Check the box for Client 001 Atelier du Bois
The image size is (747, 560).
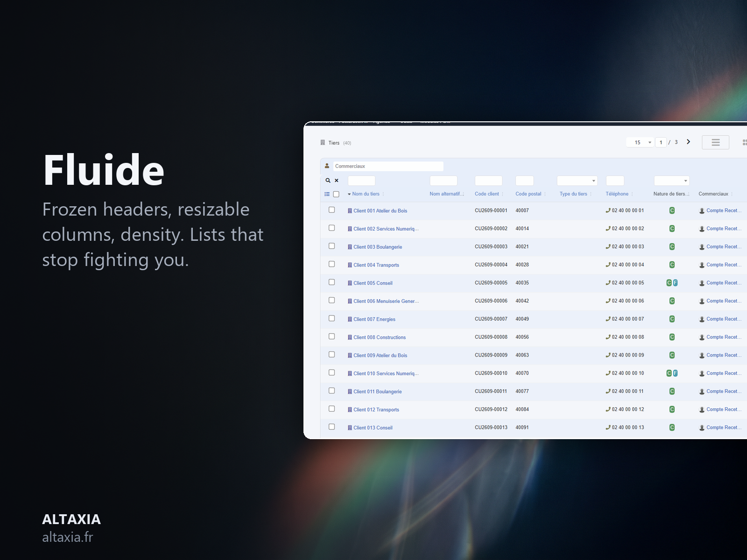click(x=332, y=210)
